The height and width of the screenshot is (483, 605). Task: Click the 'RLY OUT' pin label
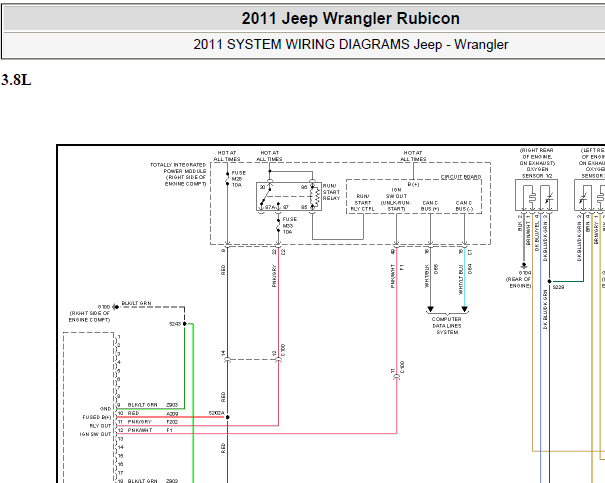click(x=100, y=426)
